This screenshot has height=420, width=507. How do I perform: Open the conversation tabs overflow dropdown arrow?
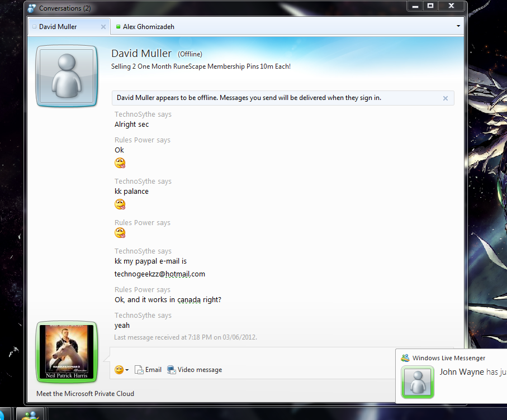(458, 26)
